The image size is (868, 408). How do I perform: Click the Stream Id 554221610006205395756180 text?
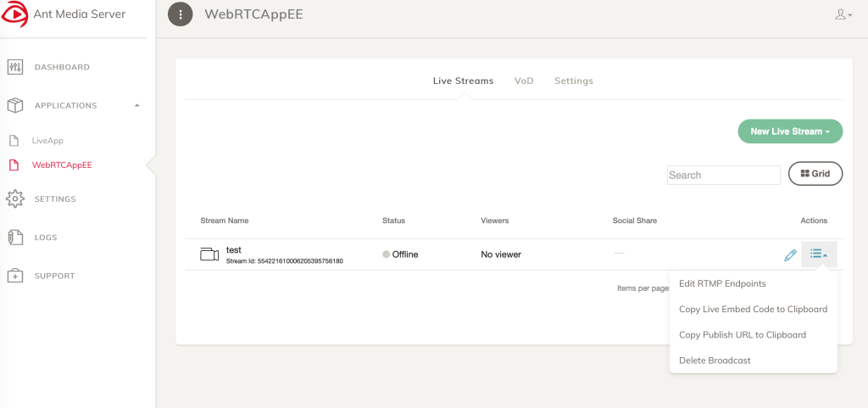285,260
